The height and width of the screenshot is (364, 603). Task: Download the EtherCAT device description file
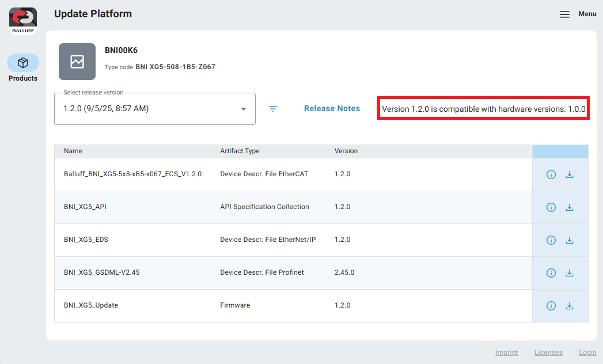[x=570, y=175]
